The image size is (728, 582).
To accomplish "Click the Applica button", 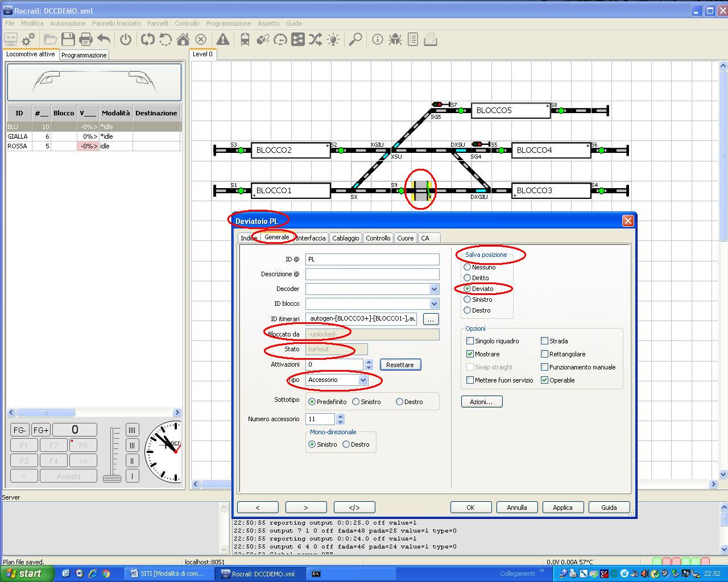I will point(562,508).
